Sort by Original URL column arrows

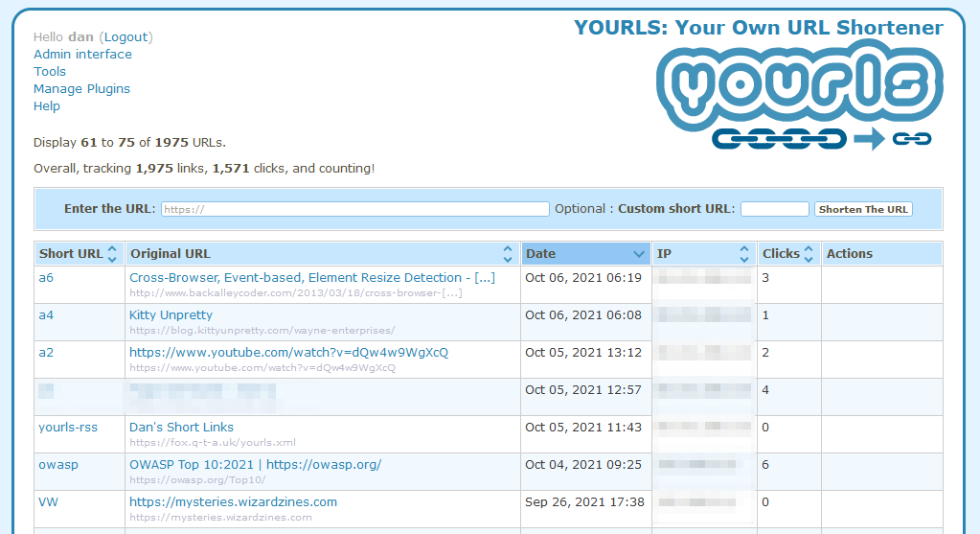click(x=508, y=254)
